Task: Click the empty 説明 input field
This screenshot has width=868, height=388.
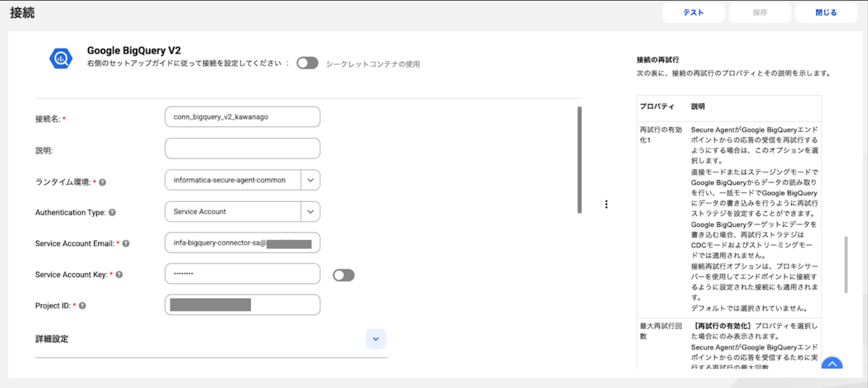Action: 242,149
